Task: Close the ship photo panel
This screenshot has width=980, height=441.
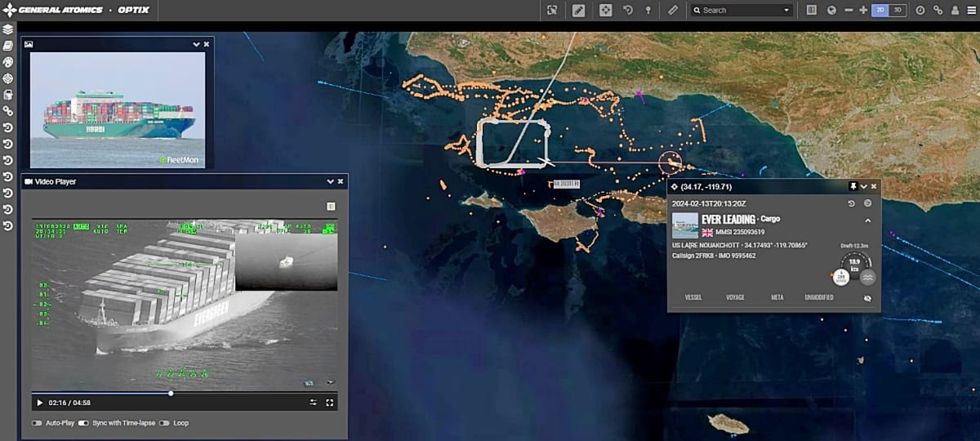Action: (x=207, y=44)
